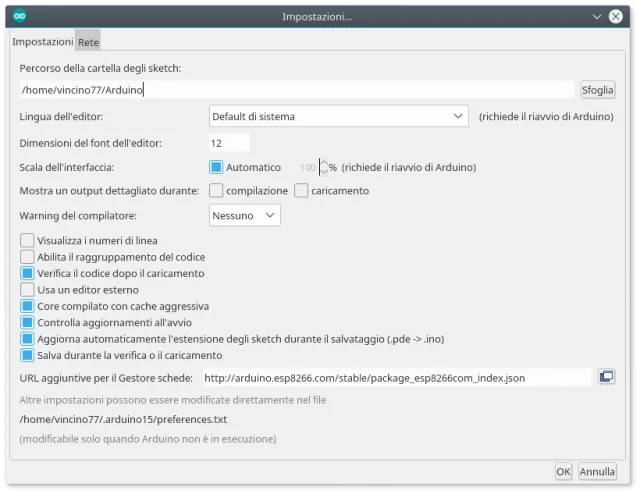
Task: Click the Sfoglia browse button
Action: pyautogui.click(x=598, y=90)
